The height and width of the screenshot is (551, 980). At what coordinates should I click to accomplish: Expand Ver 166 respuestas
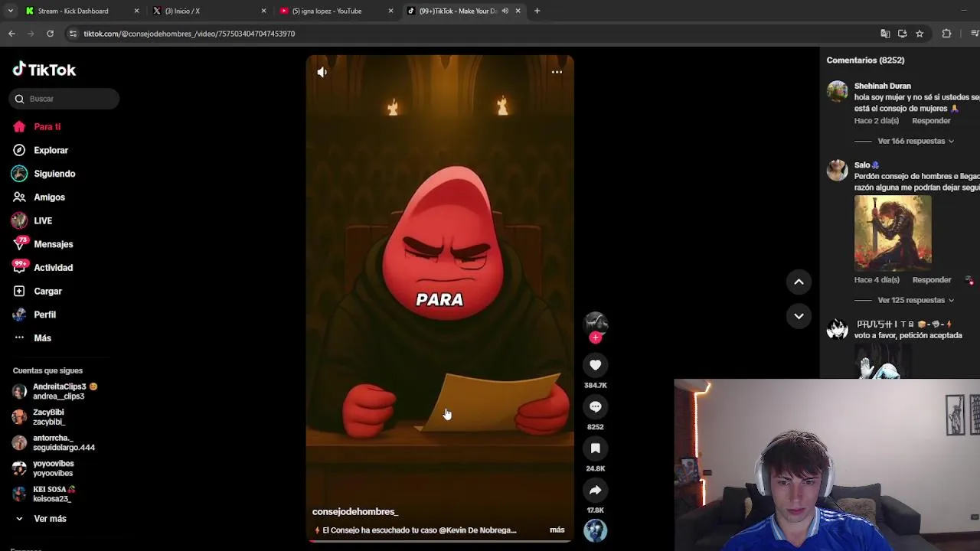click(916, 141)
